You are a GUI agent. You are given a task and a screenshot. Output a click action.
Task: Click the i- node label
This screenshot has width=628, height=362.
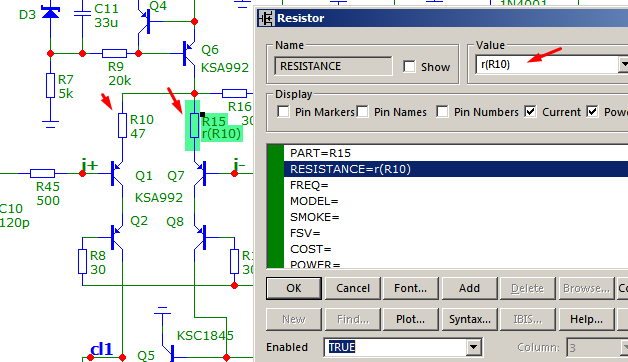[x=239, y=165]
